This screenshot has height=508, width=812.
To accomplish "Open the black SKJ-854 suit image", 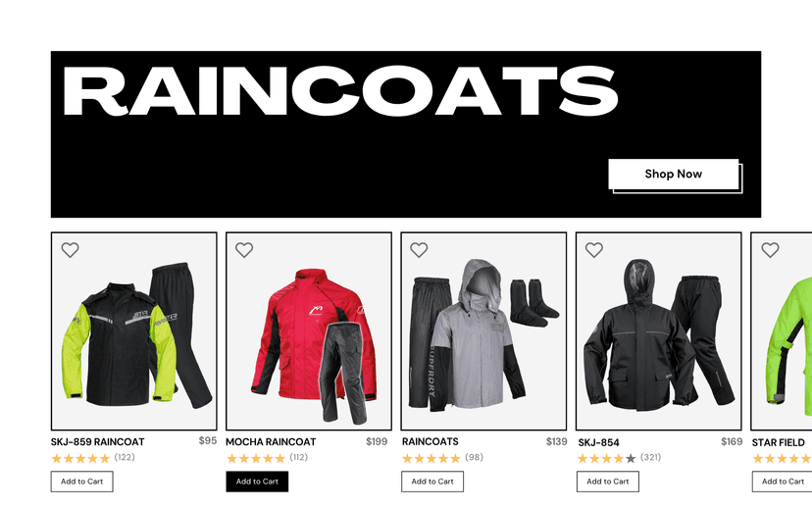I will 659,331.
